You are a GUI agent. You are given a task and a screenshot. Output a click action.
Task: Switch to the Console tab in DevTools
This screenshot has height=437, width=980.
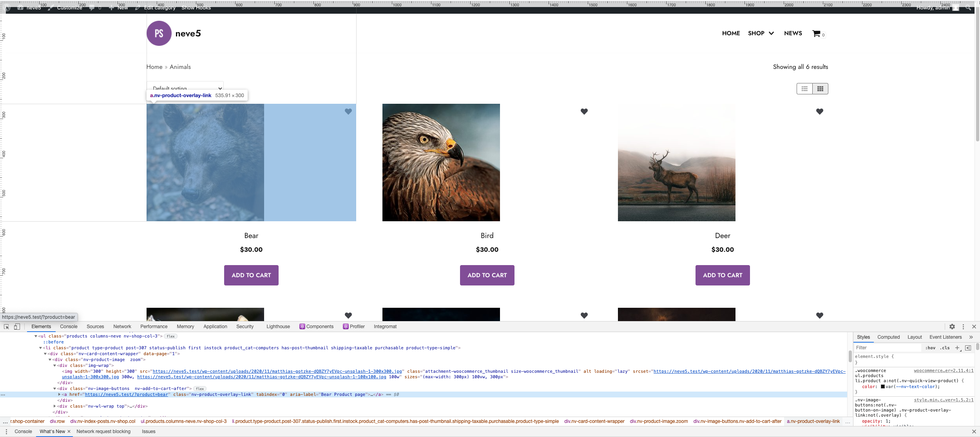[69, 326]
